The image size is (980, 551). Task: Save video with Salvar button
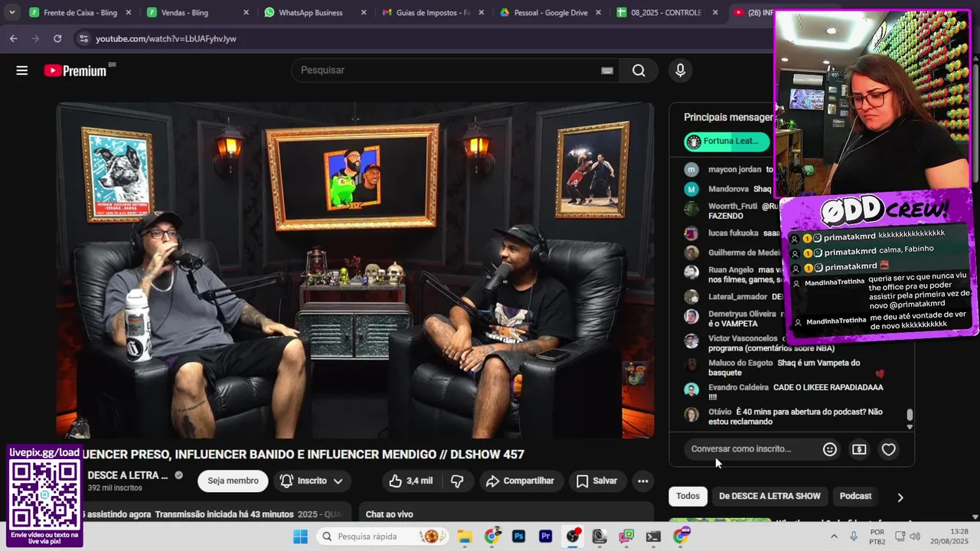pyautogui.click(x=596, y=481)
